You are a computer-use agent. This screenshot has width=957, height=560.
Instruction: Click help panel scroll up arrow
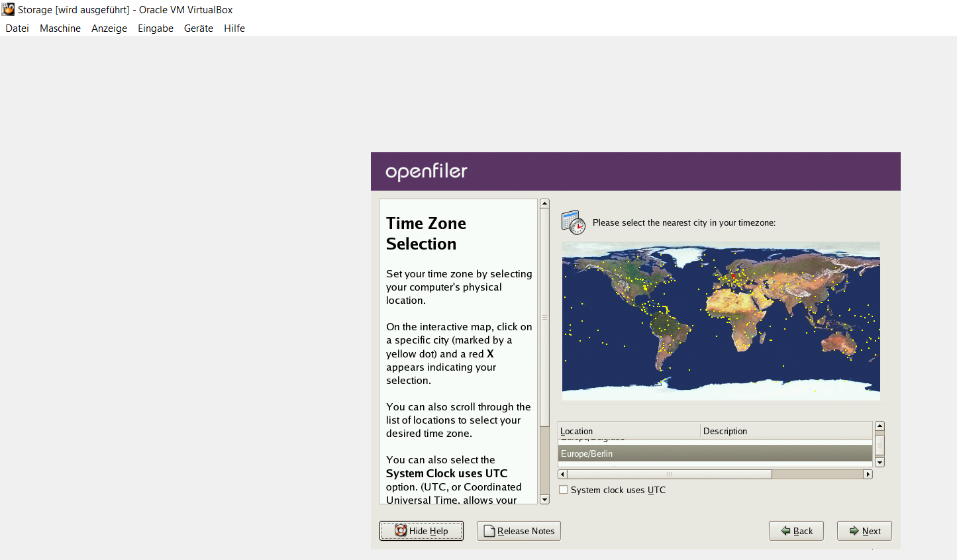click(x=544, y=204)
